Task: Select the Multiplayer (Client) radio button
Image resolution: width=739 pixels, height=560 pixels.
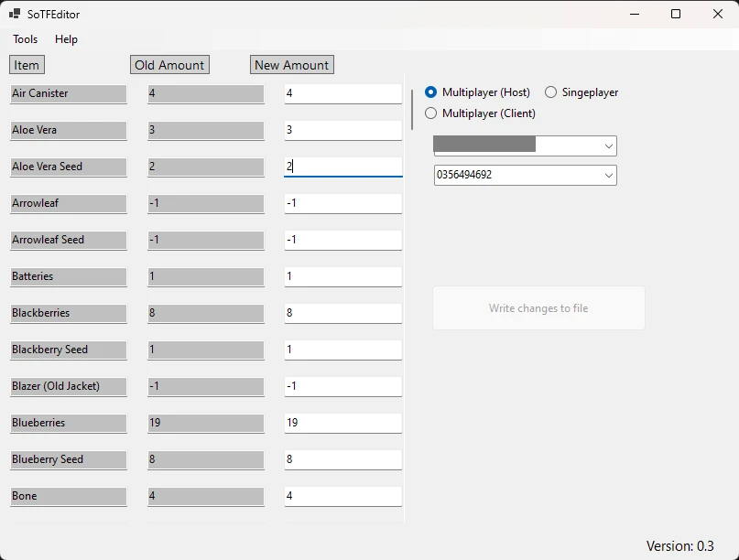Action: coord(431,113)
